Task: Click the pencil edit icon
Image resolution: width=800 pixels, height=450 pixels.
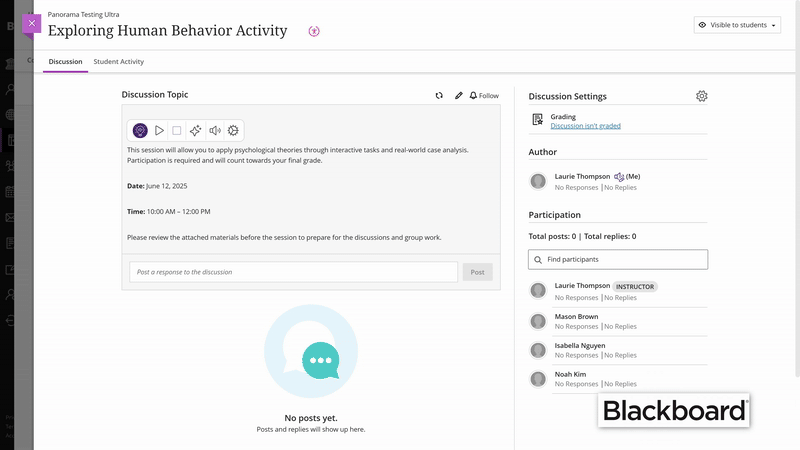Action: pos(459,96)
